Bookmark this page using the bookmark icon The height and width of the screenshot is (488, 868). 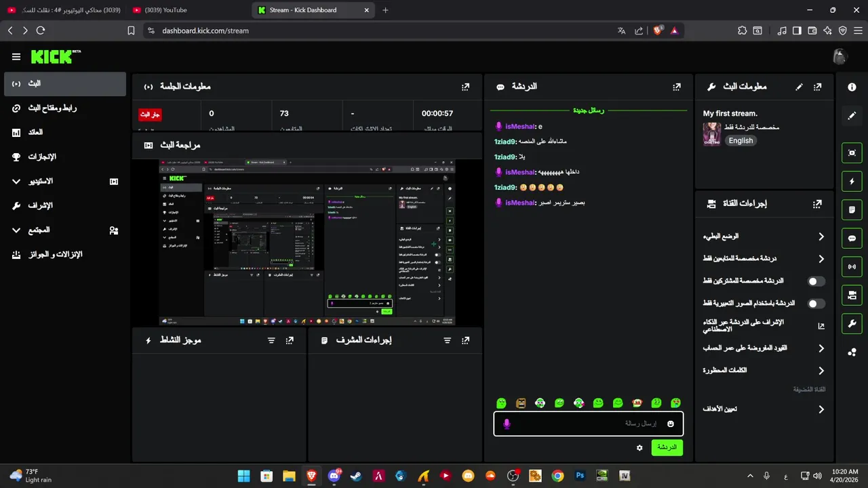(x=132, y=30)
